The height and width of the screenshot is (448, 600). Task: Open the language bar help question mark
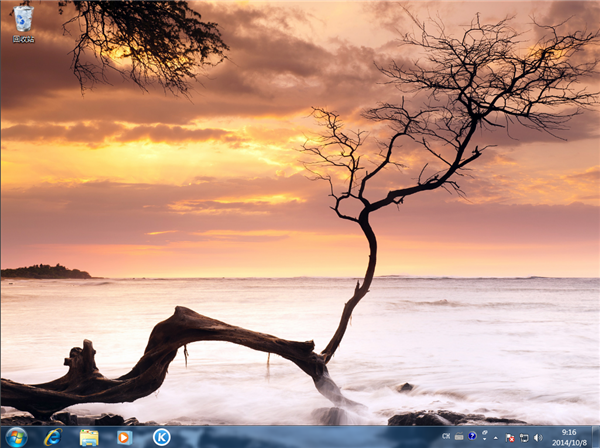click(472, 437)
